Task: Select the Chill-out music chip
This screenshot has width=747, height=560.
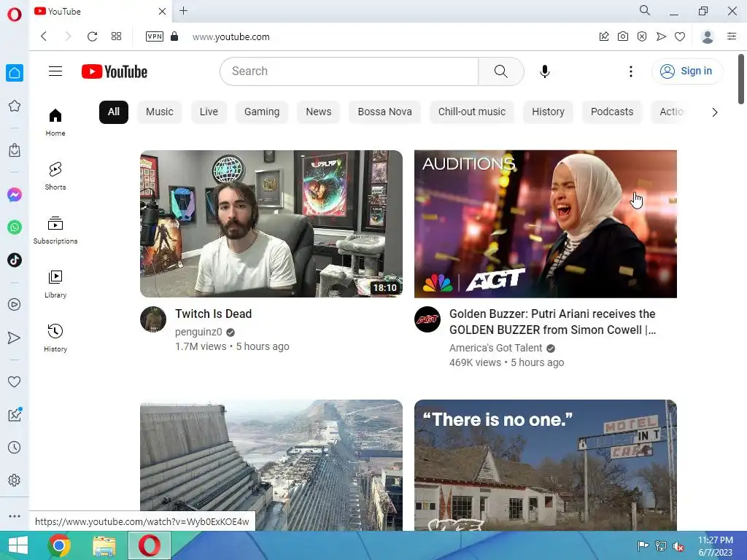Action: 472,112
